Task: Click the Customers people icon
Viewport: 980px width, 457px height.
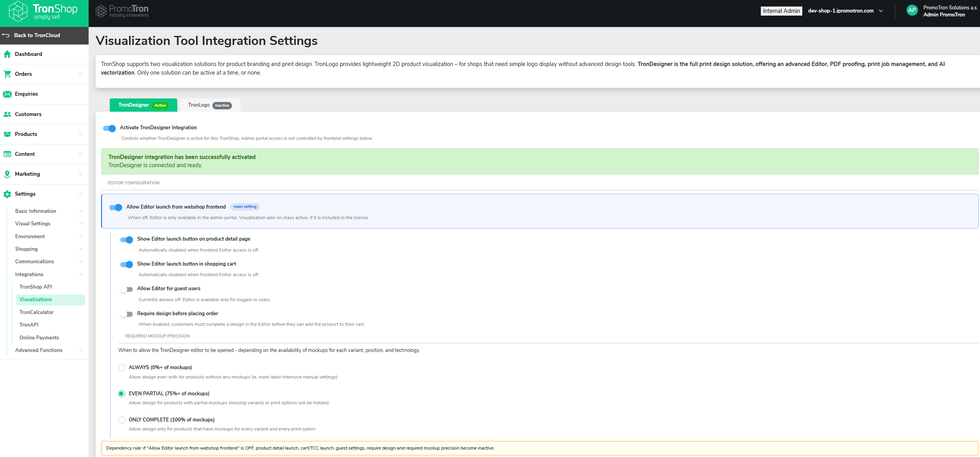Action: point(7,114)
